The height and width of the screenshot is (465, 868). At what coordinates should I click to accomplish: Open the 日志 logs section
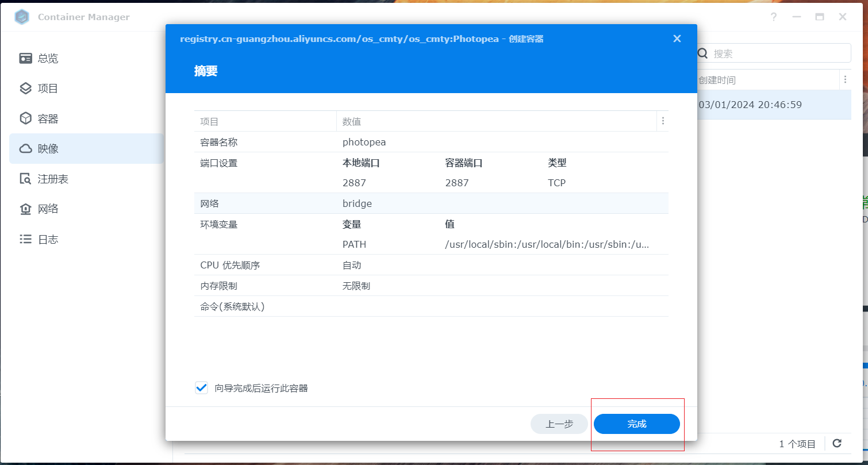point(86,239)
